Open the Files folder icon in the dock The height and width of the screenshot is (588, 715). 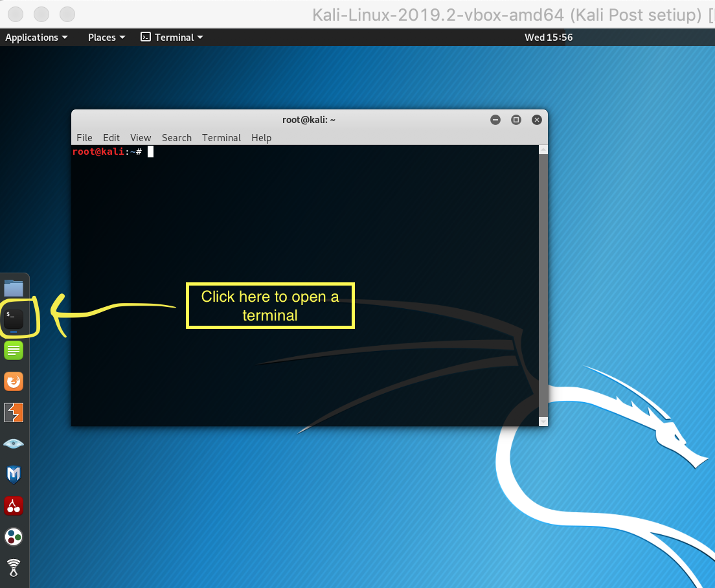tap(14, 288)
